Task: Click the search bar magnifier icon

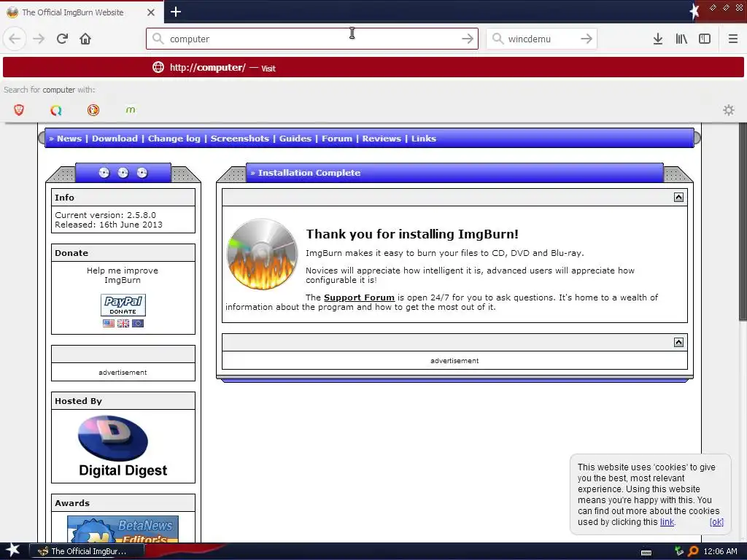Action: [498, 39]
